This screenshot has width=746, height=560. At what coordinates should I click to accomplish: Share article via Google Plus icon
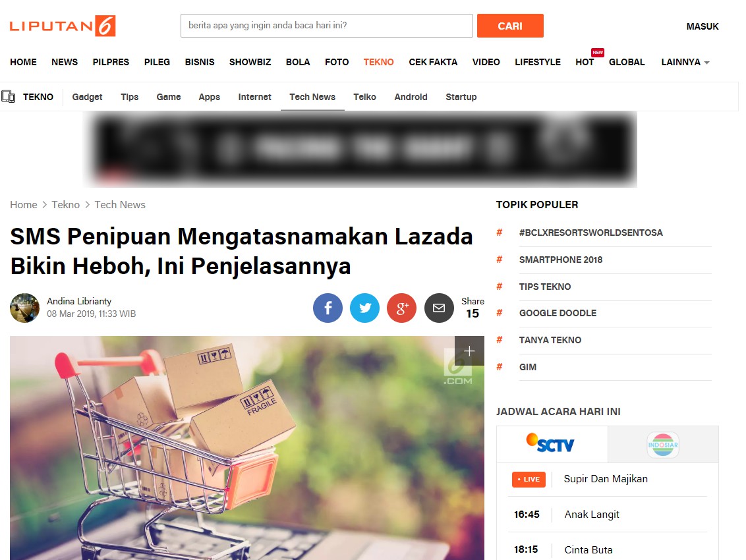click(x=401, y=308)
